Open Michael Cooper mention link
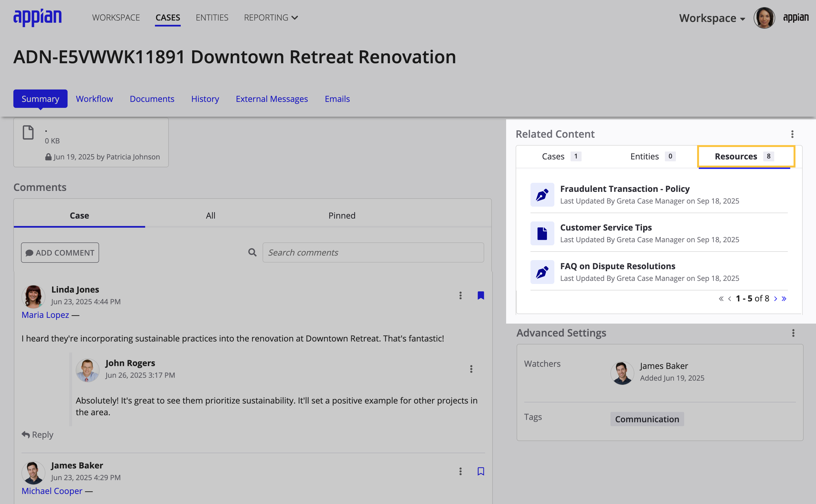The width and height of the screenshot is (816, 504). tap(52, 491)
